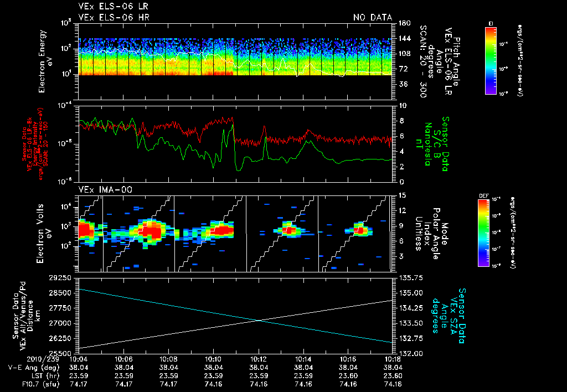Click the 29250 km distance tick
Image resolution: width=567 pixels, height=392 pixels.
click(60, 278)
